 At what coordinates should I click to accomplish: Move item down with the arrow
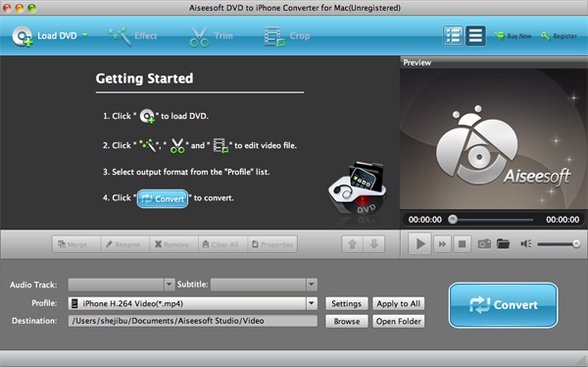[374, 244]
